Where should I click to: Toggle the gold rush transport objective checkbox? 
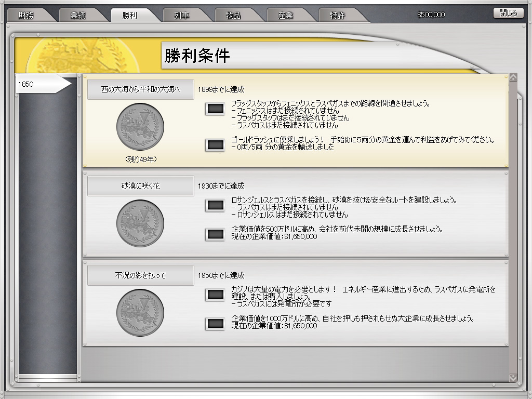tap(215, 145)
